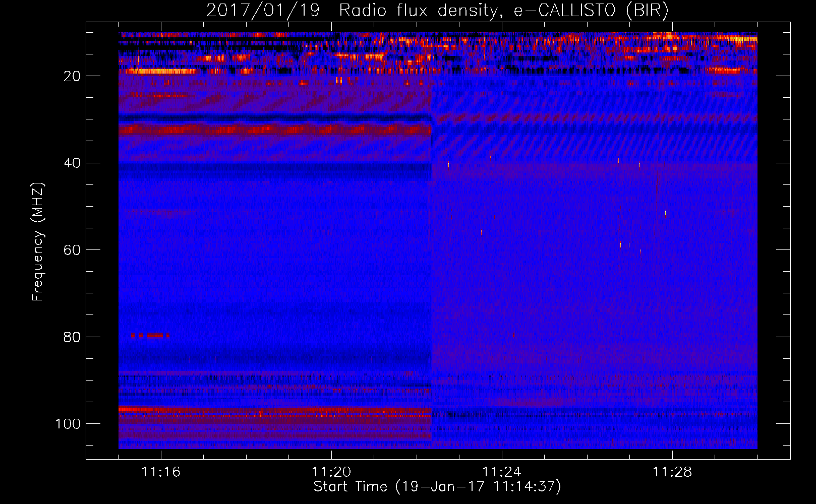The height and width of the screenshot is (504, 816).
Task: Click the "Frequency (MHZ)" y-axis label
Action: (x=38, y=242)
